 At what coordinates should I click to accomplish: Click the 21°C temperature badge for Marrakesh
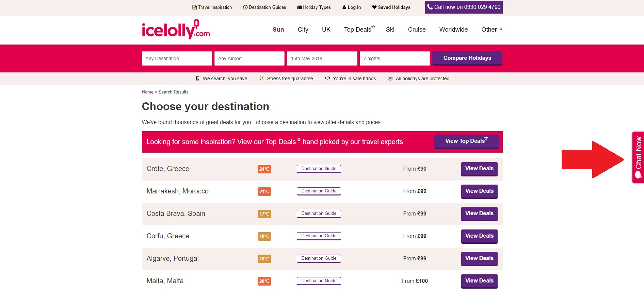(x=264, y=191)
